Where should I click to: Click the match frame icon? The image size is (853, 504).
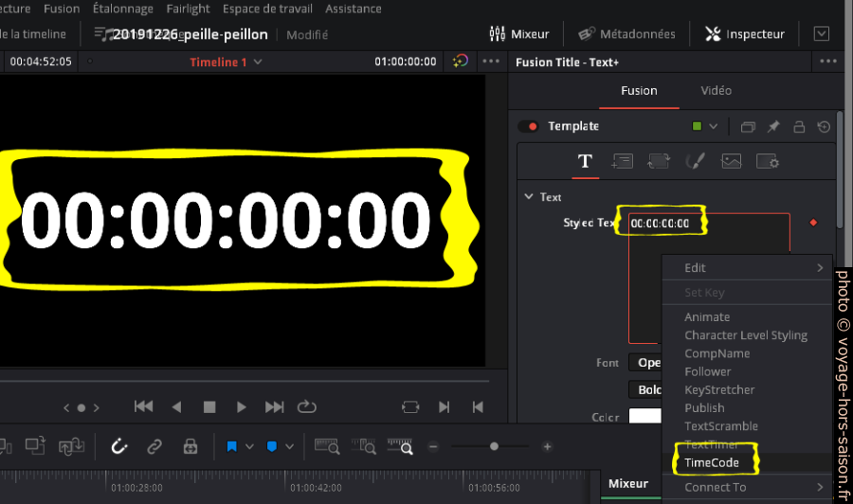point(410,406)
